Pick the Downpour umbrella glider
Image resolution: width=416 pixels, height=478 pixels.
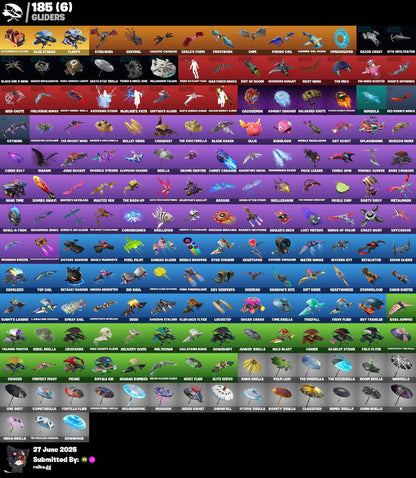74,427
